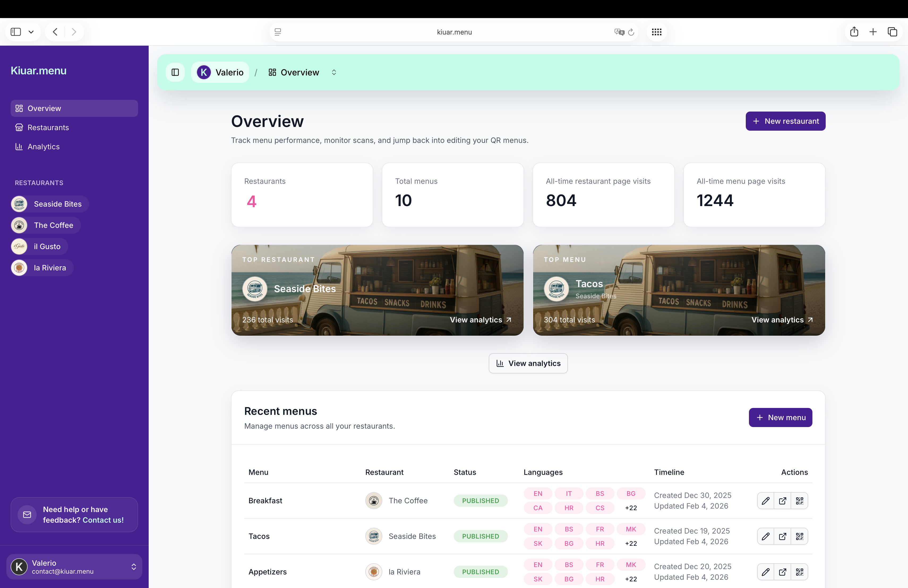Show QR code for Appetizers menu
Viewport: 908px width, 588px height.
(x=800, y=572)
